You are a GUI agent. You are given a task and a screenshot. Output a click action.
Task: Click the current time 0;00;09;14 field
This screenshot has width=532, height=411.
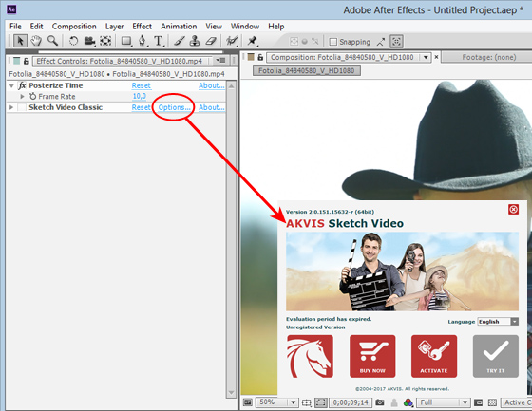click(x=351, y=402)
